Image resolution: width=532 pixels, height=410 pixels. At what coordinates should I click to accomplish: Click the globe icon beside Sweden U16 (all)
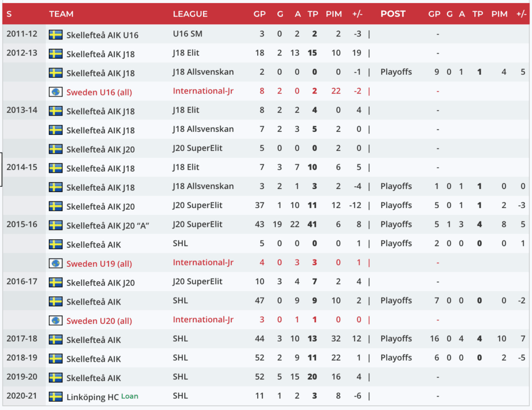pyautogui.click(x=56, y=92)
